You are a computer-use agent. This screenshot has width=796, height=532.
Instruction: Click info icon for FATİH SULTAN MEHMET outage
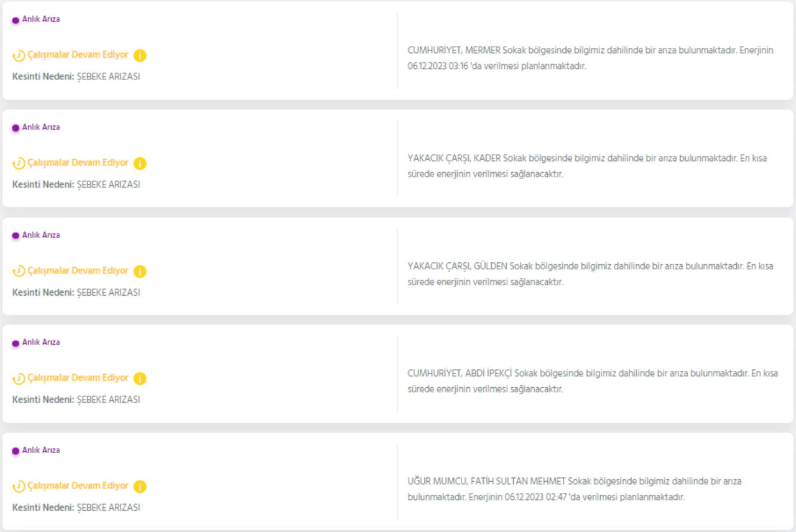pyautogui.click(x=140, y=487)
